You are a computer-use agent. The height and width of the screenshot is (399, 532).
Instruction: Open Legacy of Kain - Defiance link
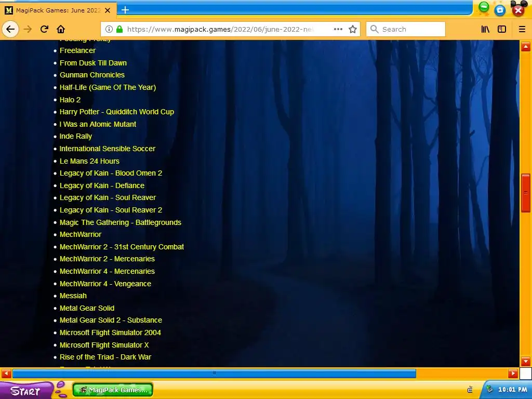(102, 185)
